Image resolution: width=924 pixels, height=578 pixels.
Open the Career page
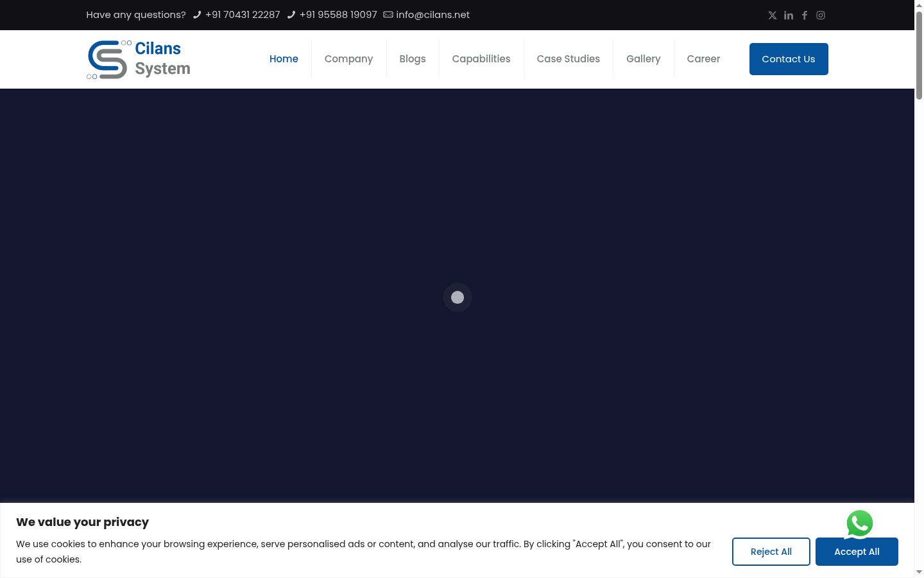(x=703, y=59)
